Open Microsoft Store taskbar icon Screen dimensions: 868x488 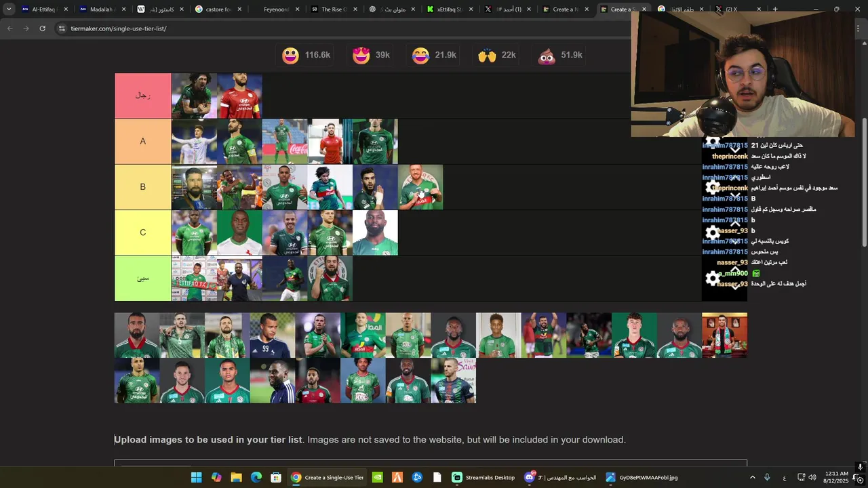coord(276,477)
